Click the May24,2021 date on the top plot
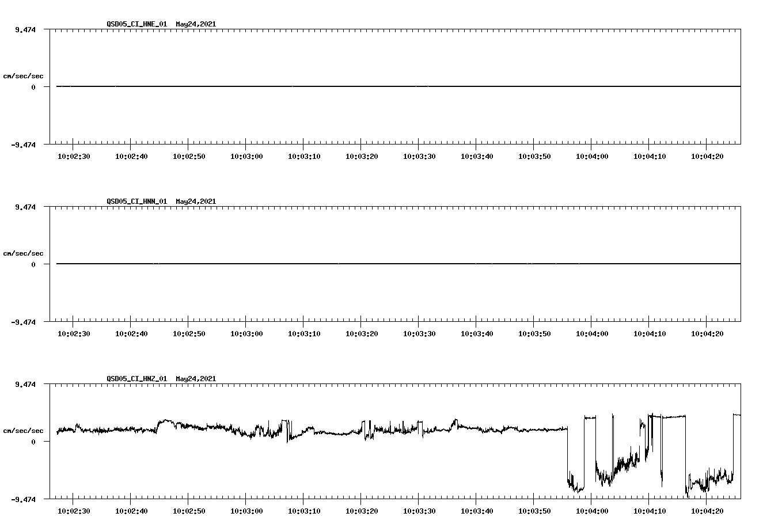This screenshot has height=532, width=782. click(x=195, y=24)
